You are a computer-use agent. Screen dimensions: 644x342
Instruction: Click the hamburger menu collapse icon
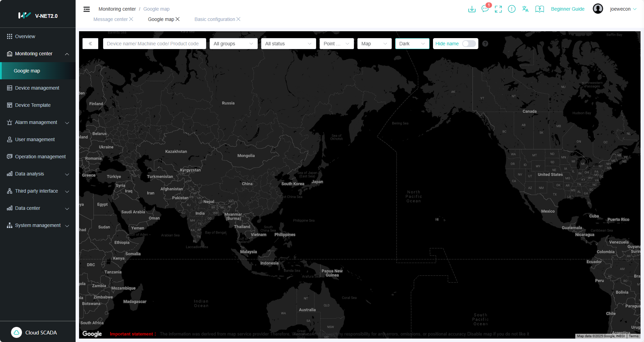(87, 9)
